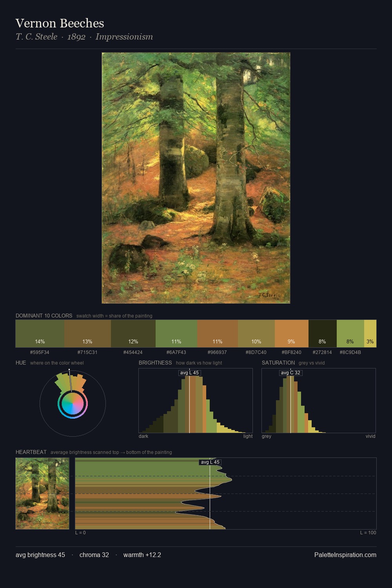Select the 3% yellow swatch

[370, 334]
